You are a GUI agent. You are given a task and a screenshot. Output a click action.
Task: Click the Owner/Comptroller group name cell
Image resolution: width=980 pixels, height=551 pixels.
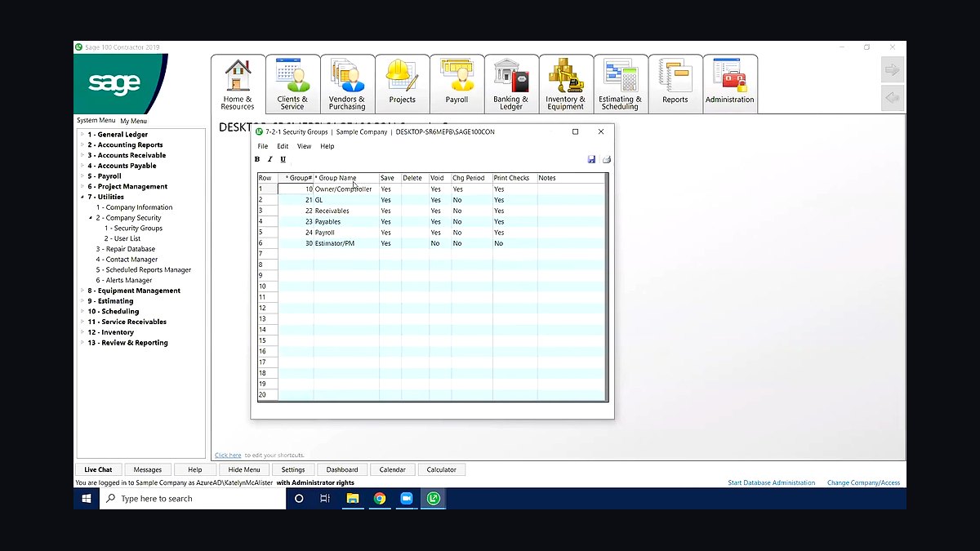coord(346,189)
